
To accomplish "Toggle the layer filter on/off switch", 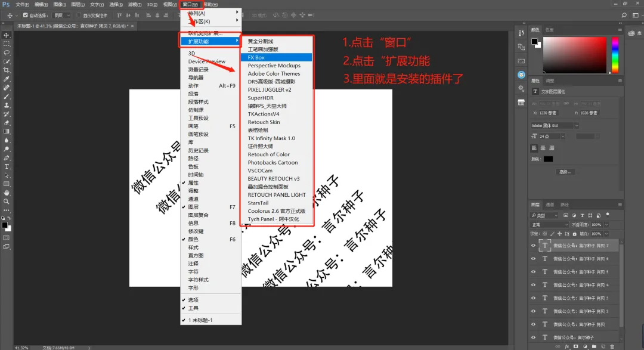I will click(608, 215).
